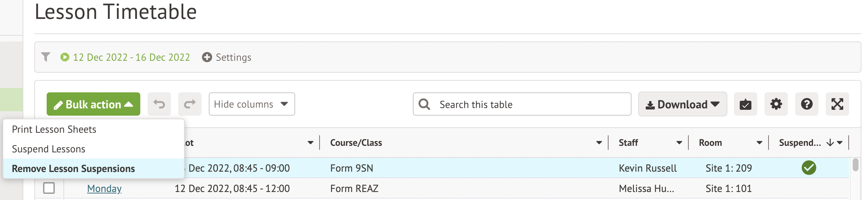Image resolution: width=868 pixels, height=200 pixels.
Task: Click the undo arrow icon
Action: pos(159,104)
